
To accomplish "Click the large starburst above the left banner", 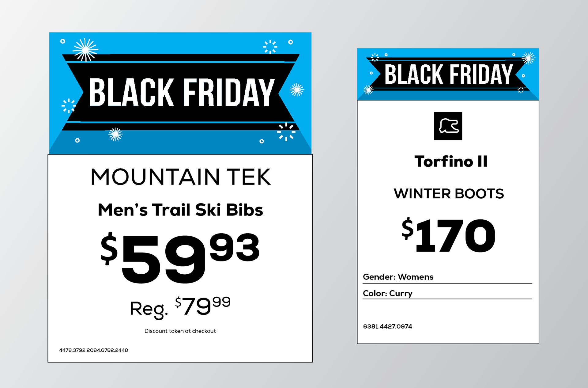I will pyautogui.click(x=85, y=50).
